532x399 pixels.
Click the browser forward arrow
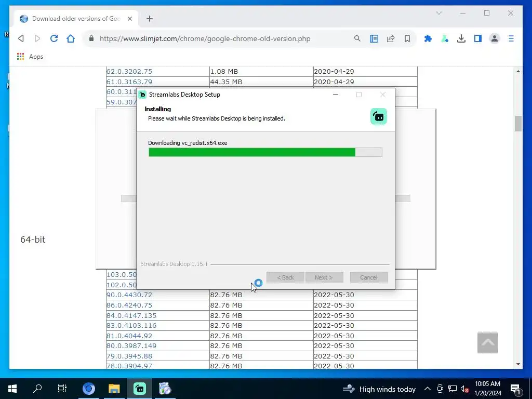click(37, 38)
